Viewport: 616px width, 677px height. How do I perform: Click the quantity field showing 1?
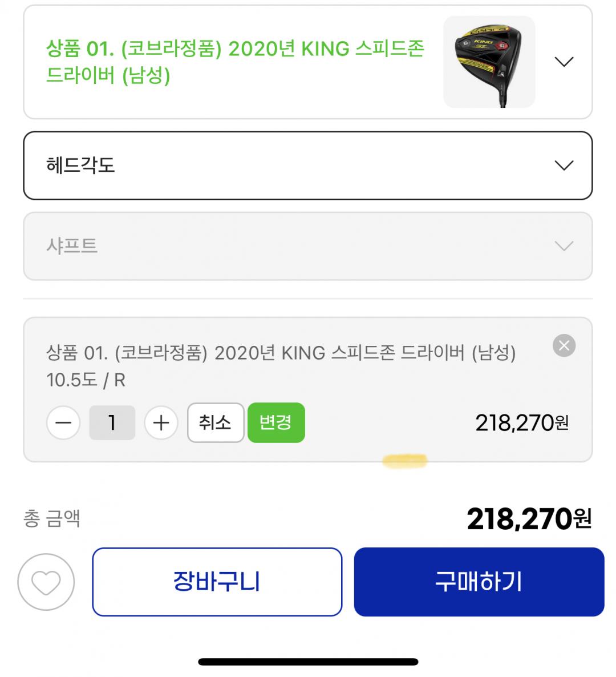tap(112, 423)
